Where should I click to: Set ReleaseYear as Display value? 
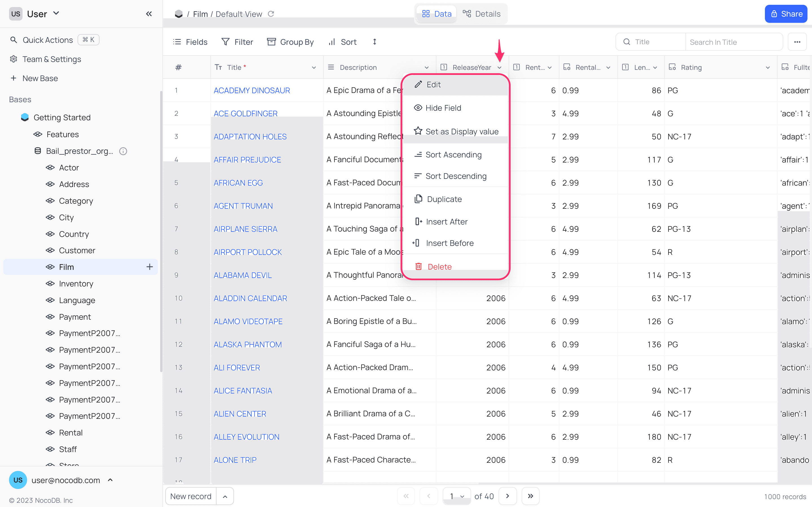coord(461,132)
